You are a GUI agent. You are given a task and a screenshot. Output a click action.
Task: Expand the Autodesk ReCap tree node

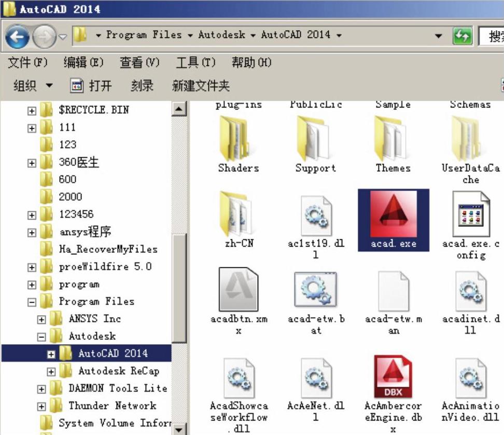tap(51, 372)
